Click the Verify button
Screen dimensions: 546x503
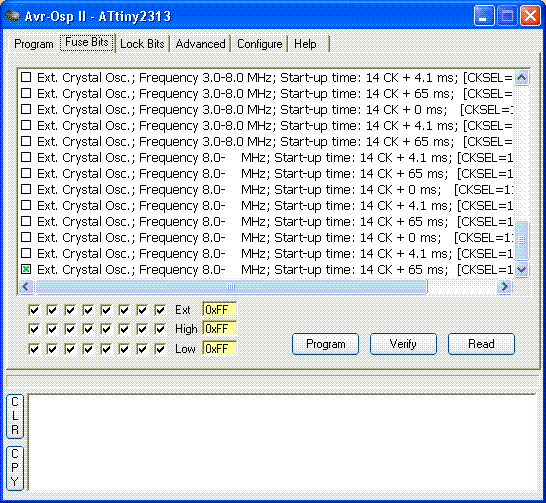tap(403, 344)
